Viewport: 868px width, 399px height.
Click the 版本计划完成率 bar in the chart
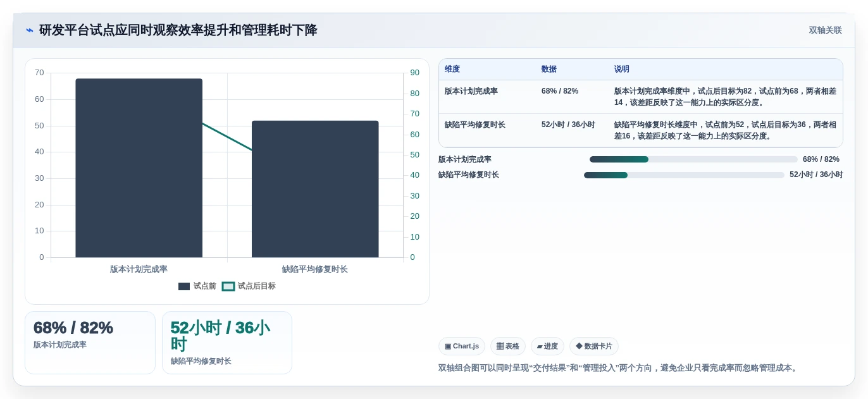click(139, 168)
